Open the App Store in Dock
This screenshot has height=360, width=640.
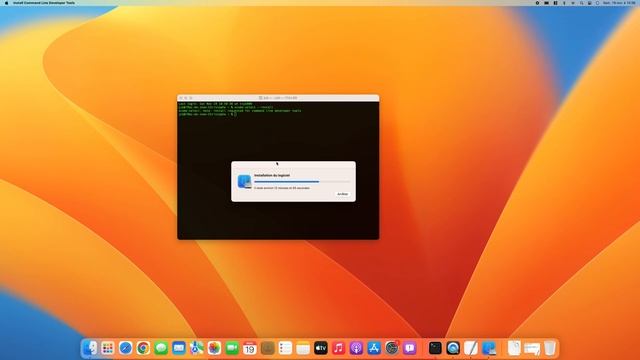(x=374, y=348)
